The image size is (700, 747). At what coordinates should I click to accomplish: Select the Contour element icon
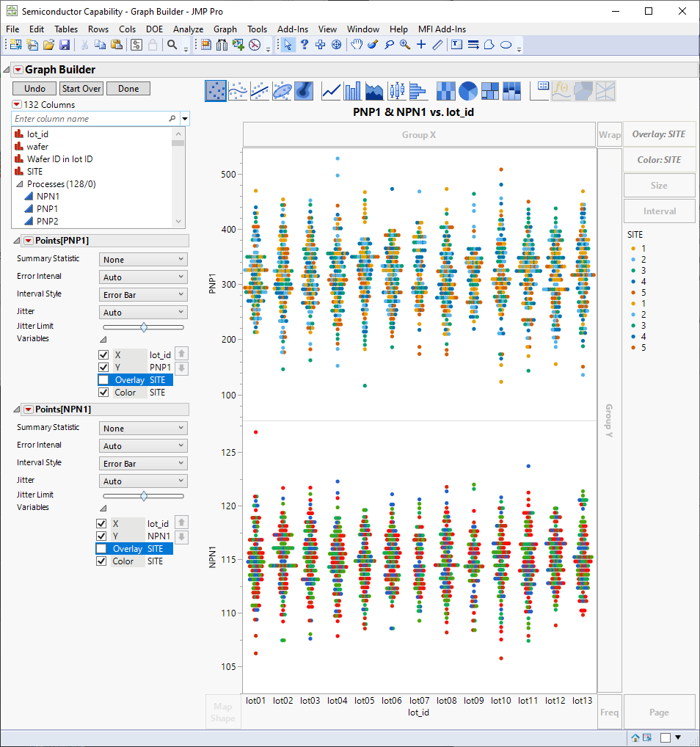[305, 91]
